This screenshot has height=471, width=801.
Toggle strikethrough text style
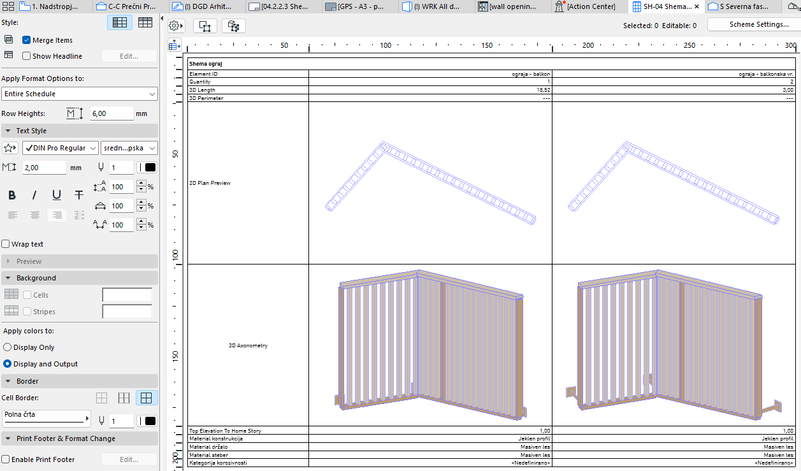(x=79, y=195)
